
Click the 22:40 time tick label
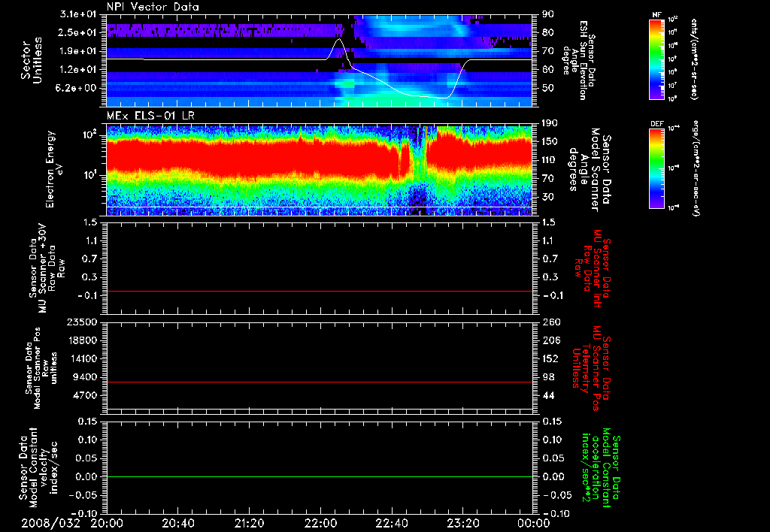[391, 523]
